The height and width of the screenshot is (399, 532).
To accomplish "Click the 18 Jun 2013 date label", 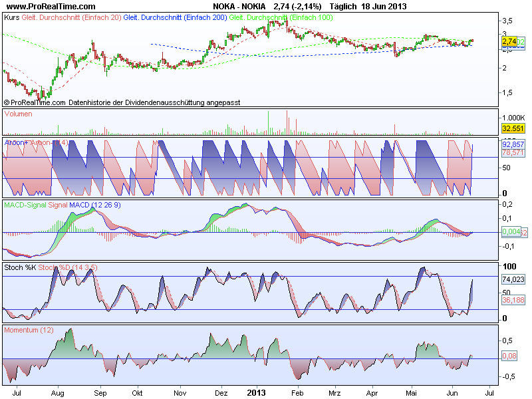I will (384, 7).
